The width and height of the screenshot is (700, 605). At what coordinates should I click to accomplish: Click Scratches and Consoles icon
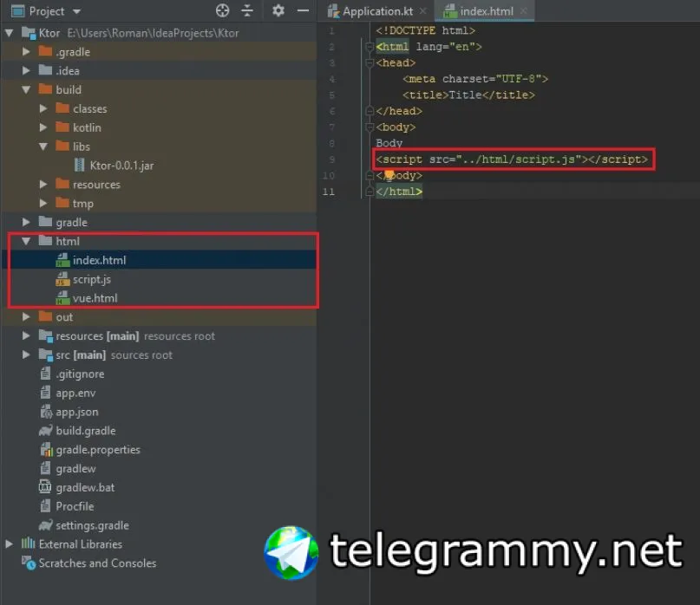pos(29,563)
